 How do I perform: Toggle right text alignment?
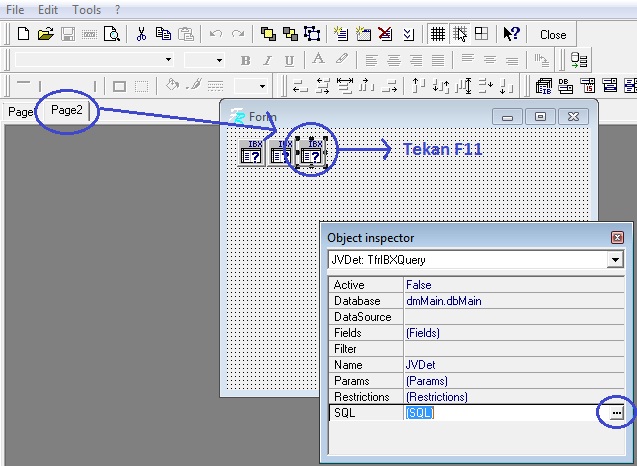click(416, 61)
